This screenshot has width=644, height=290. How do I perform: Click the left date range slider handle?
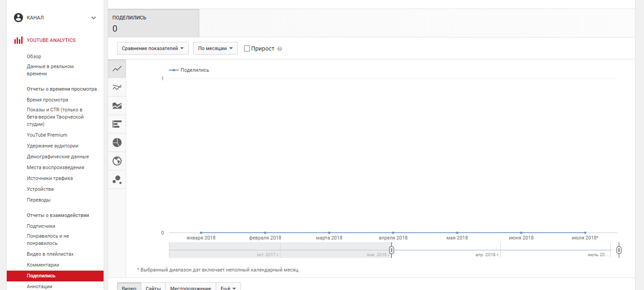392,250
